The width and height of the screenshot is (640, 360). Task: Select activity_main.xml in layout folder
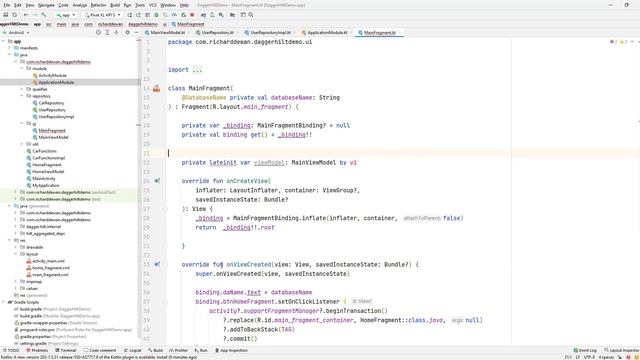click(x=48, y=261)
